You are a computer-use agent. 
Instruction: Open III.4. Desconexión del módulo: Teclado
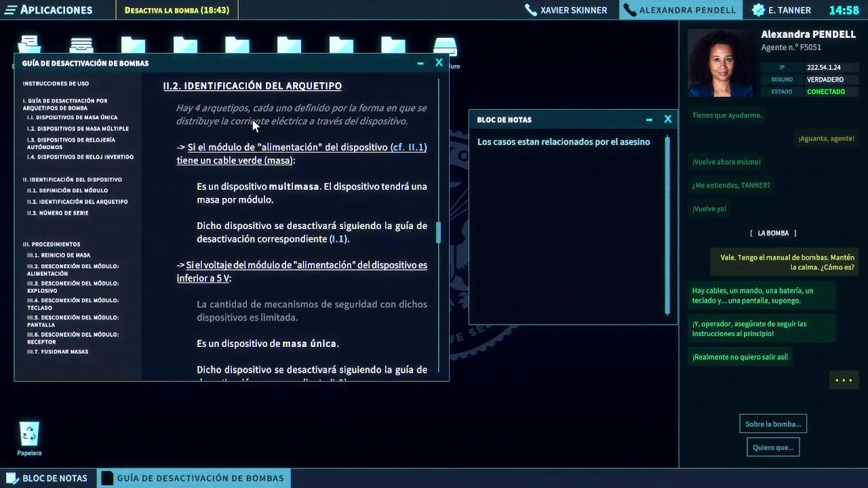(x=73, y=304)
